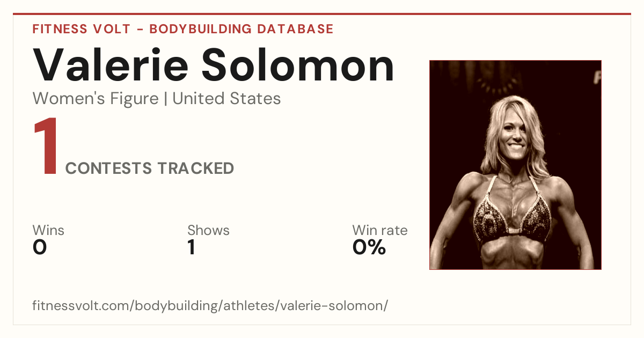Viewport: 644px width, 338px height.
Task: Click the Wins stat label
Action: pos(48,230)
